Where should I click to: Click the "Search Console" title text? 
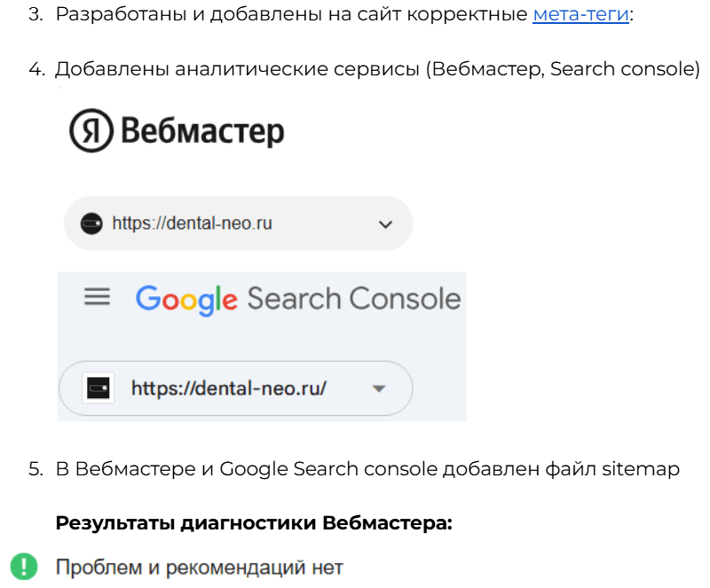pyautogui.click(x=354, y=299)
